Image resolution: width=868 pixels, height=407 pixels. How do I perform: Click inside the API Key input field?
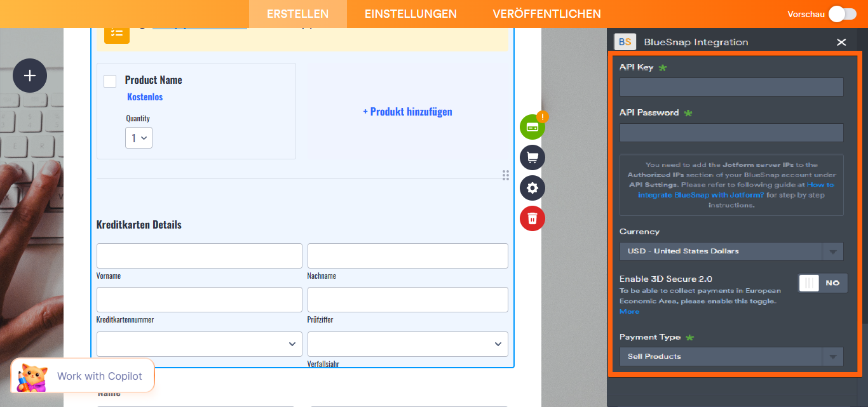pos(731,87)
